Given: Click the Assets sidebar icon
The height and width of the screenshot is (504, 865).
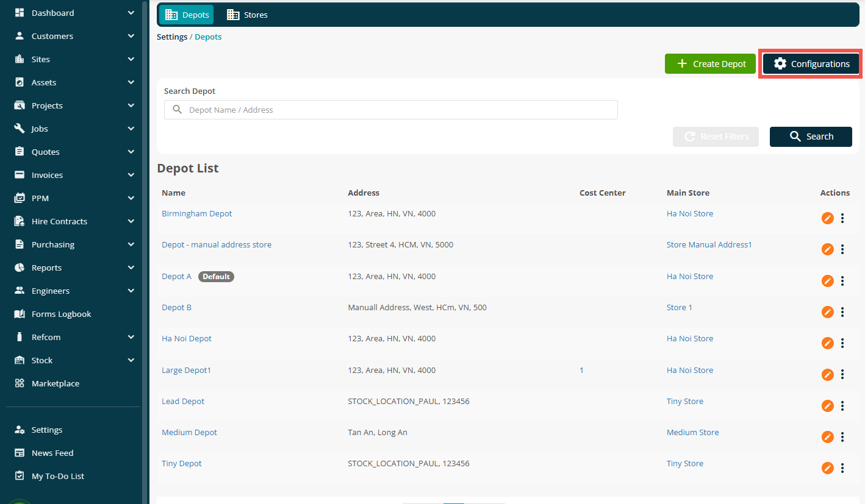Looking at the screenshot, I should [x=20, y=82].
